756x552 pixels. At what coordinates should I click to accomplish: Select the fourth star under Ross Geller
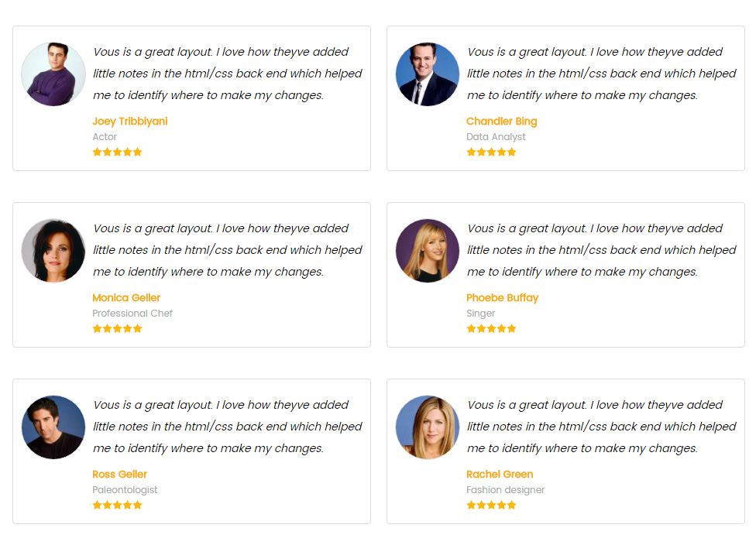click(x=128, y=505)
